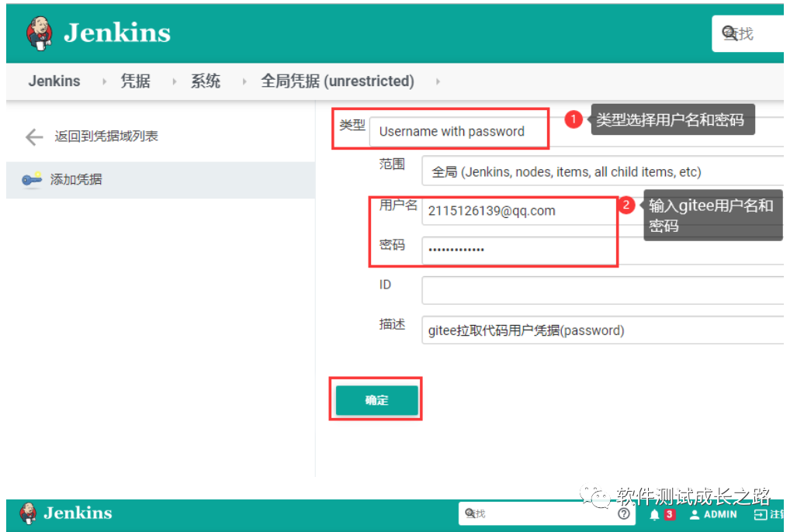Click the back arrow beside 返回到凭据域列表

pyautogui.click(x=33, y=136)
